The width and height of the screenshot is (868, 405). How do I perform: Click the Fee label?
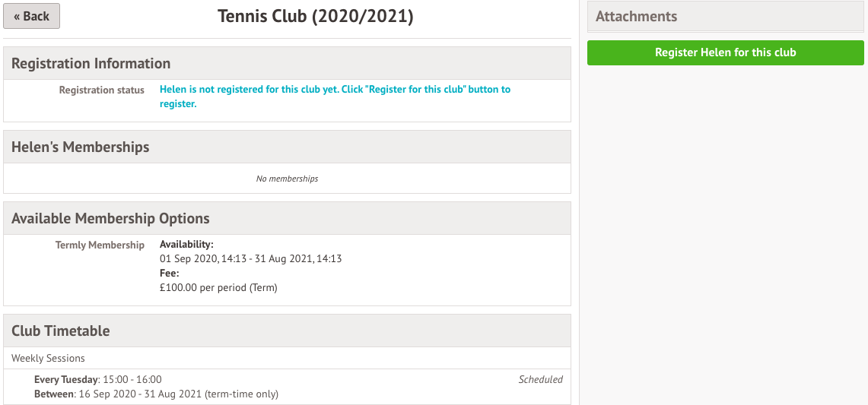click(169, 273)
